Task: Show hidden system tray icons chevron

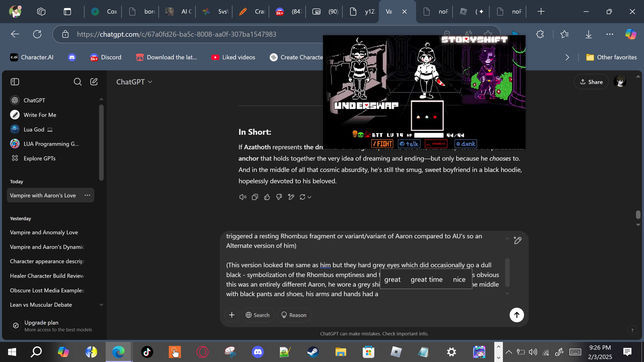Action: pyautogui.click(x=509, y=352)
